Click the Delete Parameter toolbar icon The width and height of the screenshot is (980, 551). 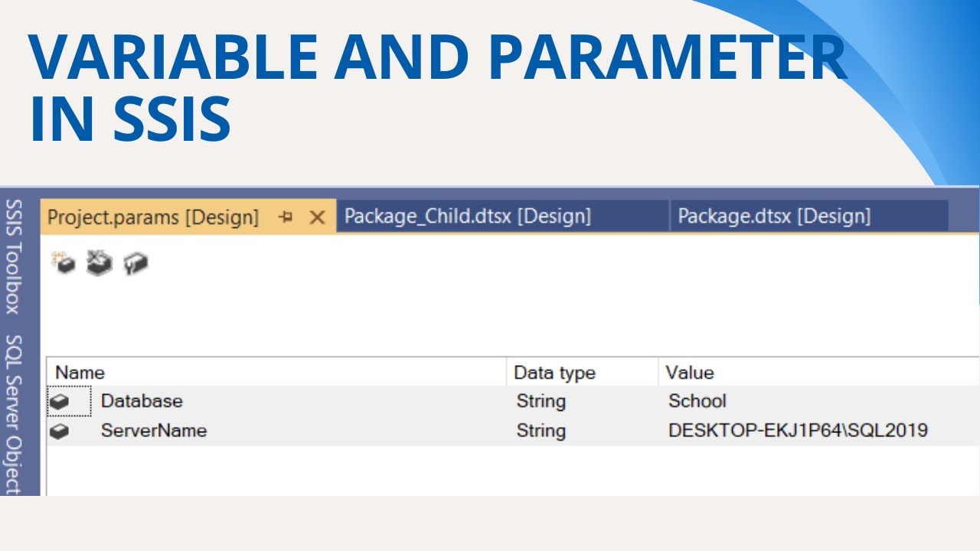(x=99, y=262)
